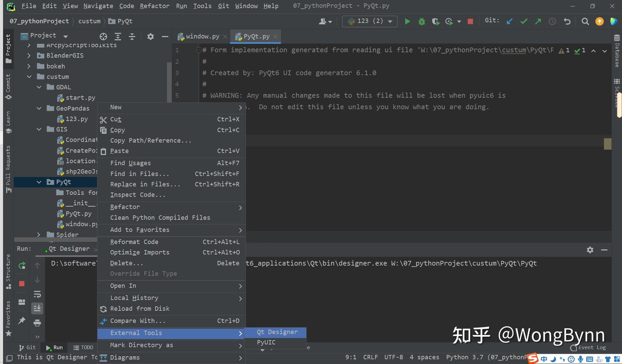
Task: Start debugging with the Debug icon
Action: click(x=421, y=21)
